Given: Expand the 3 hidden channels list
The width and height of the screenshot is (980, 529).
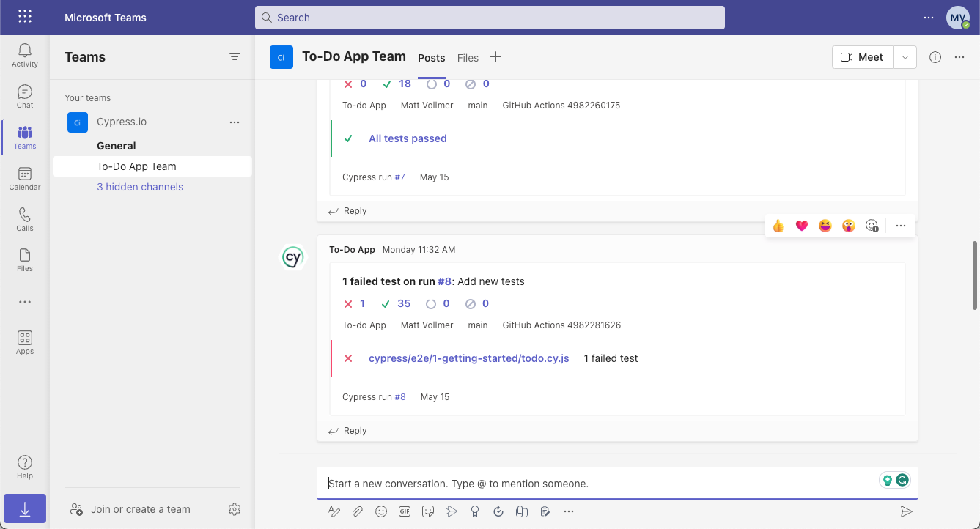Looking at the screenshot, I should point(140,187).
